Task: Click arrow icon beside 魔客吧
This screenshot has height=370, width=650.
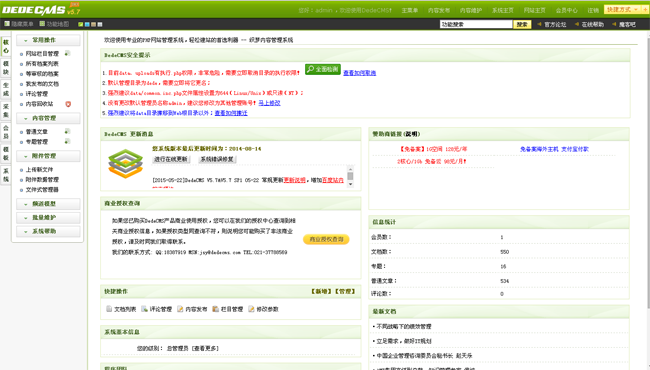Action: pyautogui.click(x=614, y=24)
